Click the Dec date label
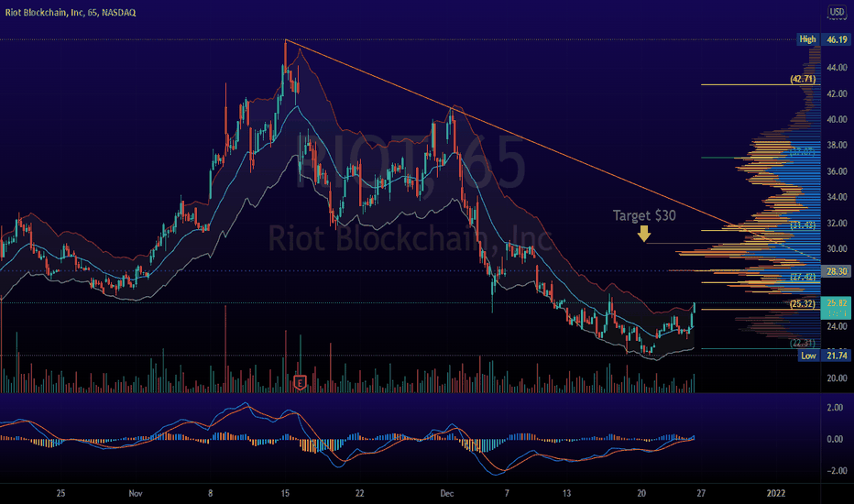 point(446,493)
